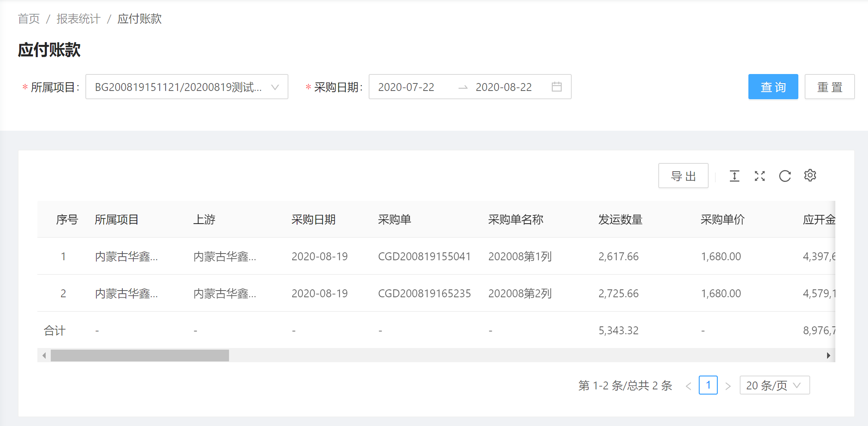
Task: Refresh table using the reload icon
Action: [785, 176]
